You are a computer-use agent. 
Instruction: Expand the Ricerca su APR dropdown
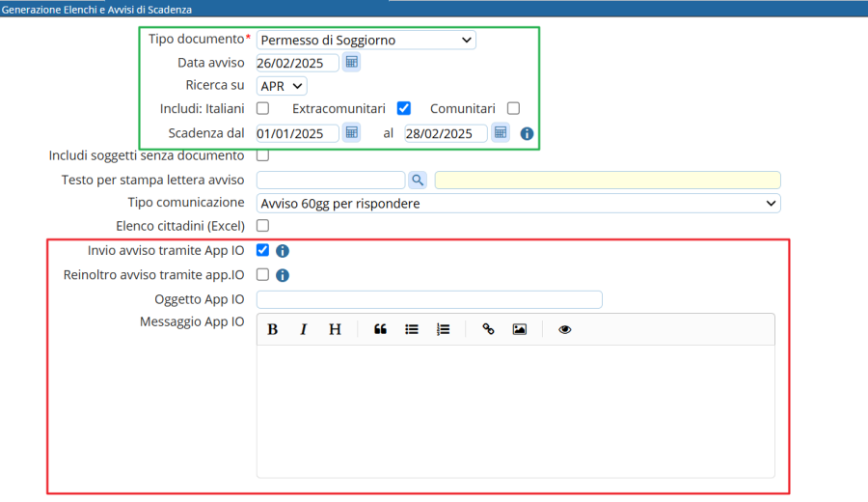(282, 86)
